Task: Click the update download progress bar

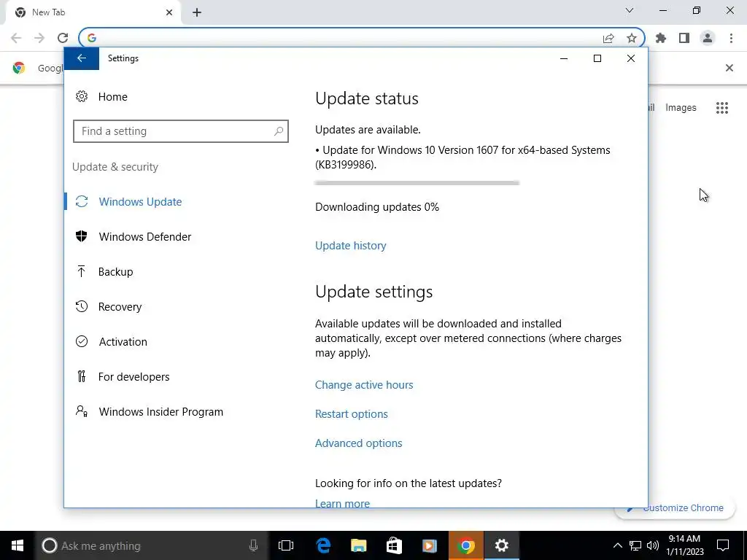Action: [x=417, y=183]
